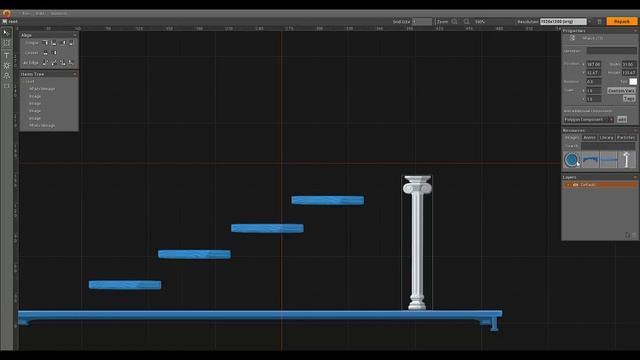Click the Grid Size input field
Screen dimensions: 640x360
click(x=422, y=22)
